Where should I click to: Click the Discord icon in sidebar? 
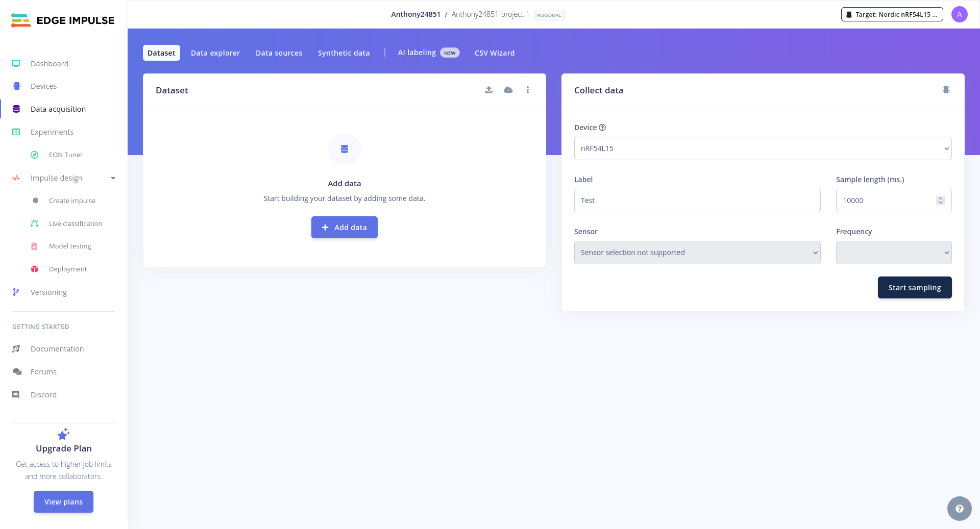[x=16, y=395]
